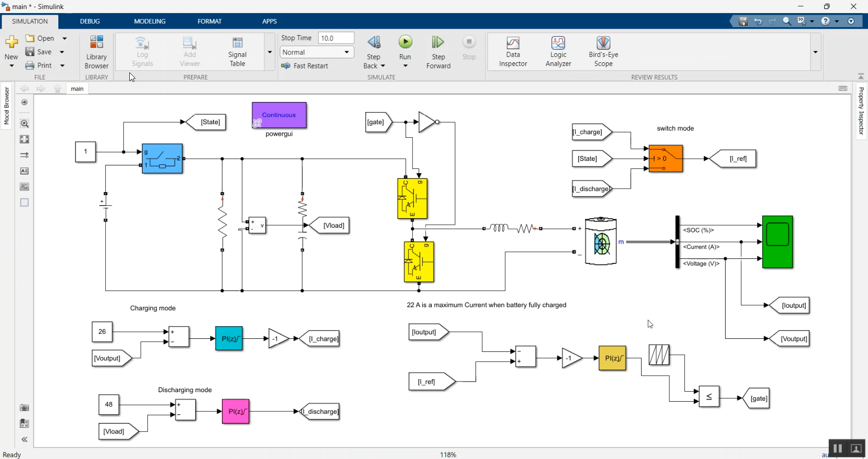868x459 pixels.
Task: Open the Save dropdown arrow
Action: tap(62, 52)
